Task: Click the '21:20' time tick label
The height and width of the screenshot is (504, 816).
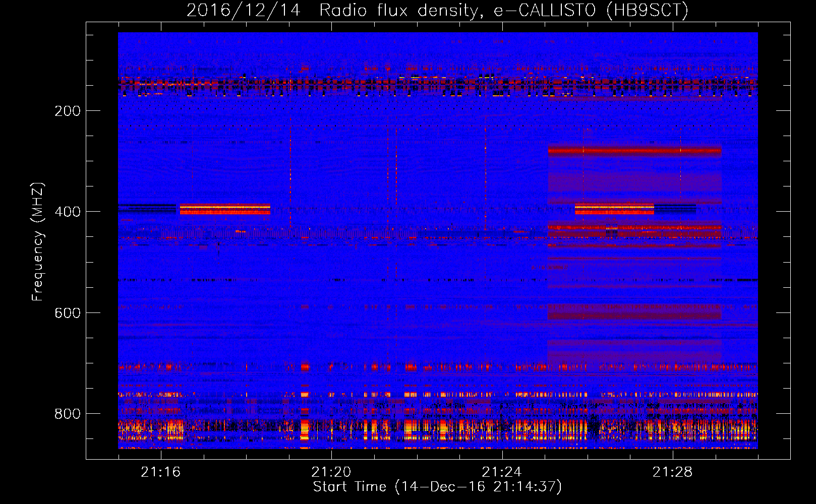Action: click(x=331, y=472)
